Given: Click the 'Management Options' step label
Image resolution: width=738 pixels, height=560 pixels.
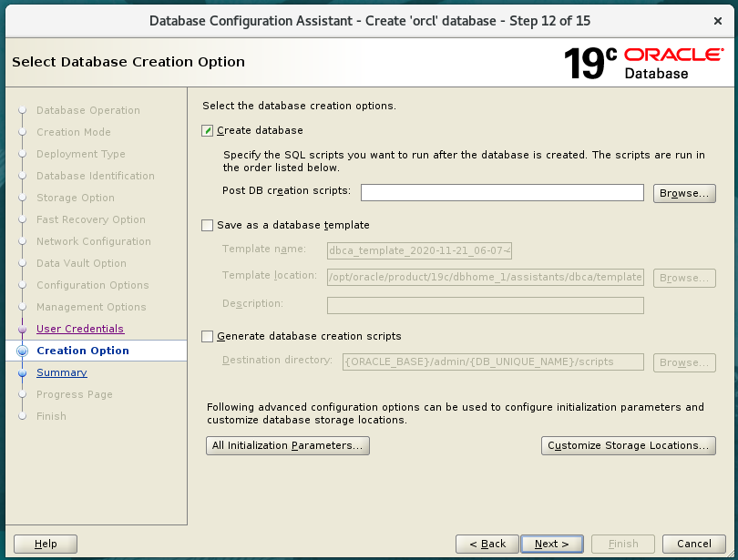Looking at the screenshot, I should pos(91,307).
